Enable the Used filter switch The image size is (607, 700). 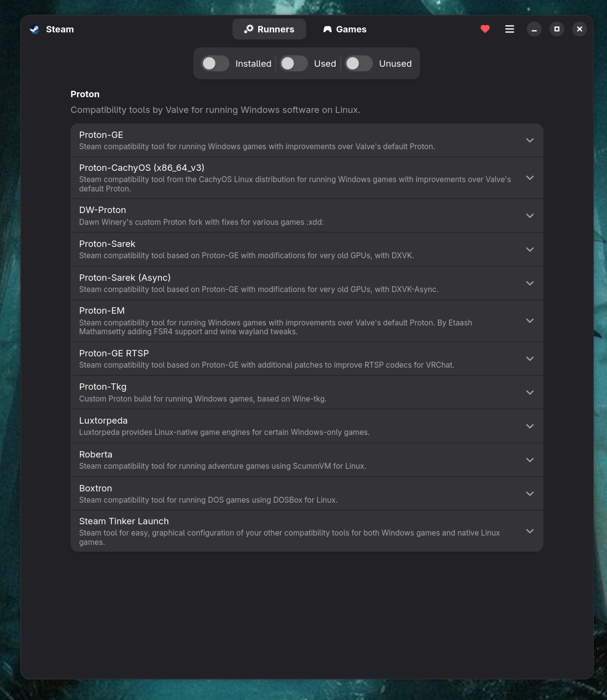coord(293,63)
